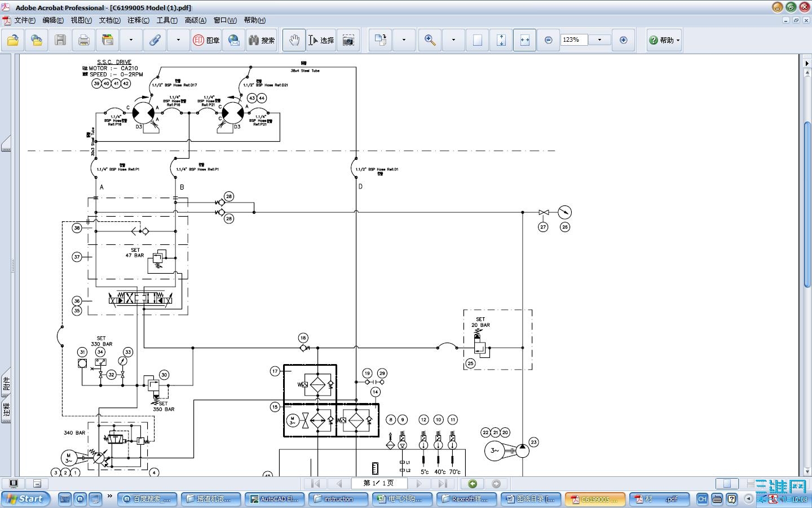Open the 注释 comments side panel tab

pos(6,410)
